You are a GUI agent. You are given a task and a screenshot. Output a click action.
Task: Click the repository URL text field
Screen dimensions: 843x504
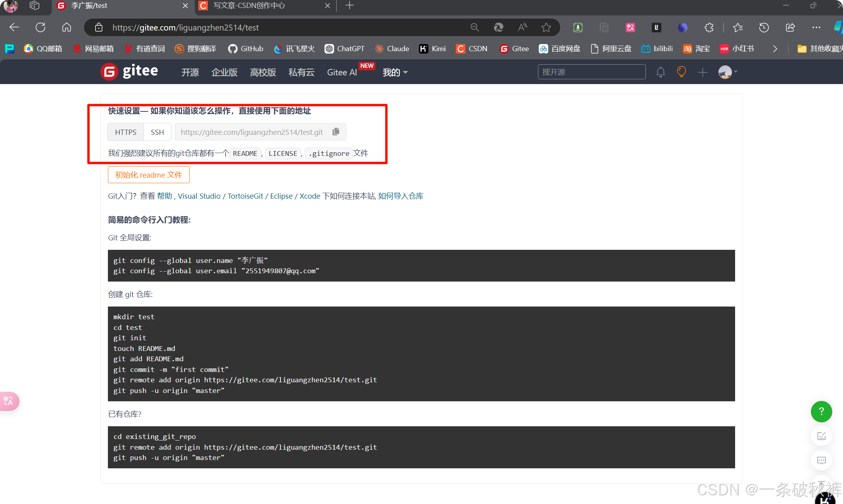point(252,132)
